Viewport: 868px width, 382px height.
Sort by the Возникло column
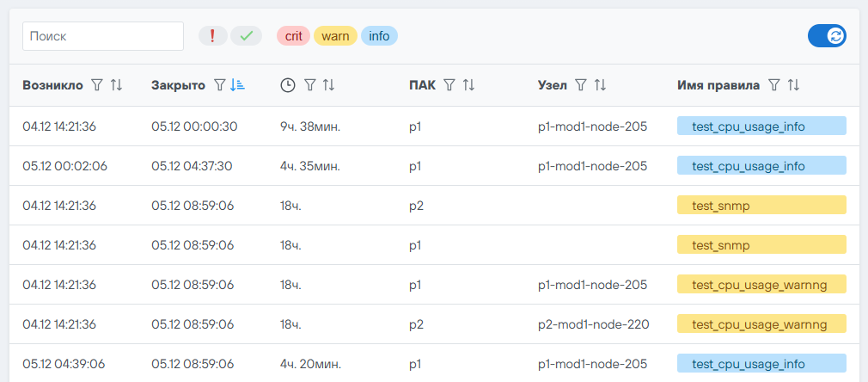[117, 85]
